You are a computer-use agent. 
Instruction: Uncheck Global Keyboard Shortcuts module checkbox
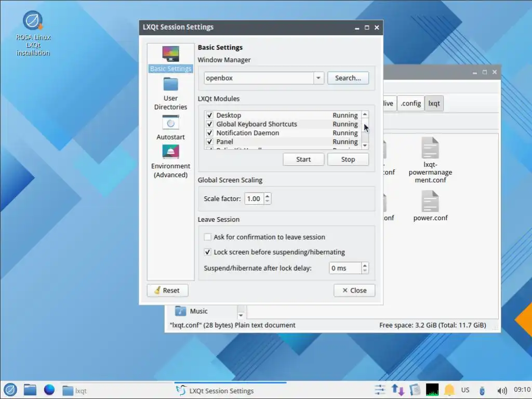click(209, 124)
